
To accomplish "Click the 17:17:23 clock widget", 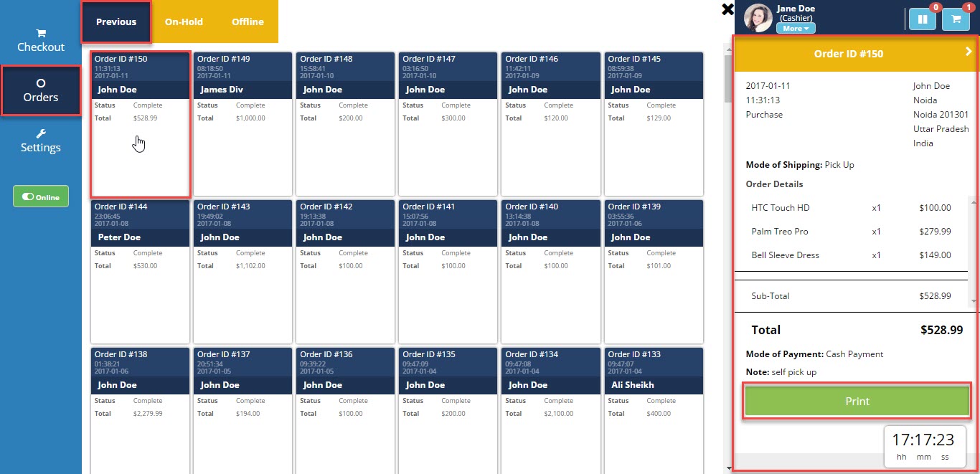I will tap(923, 446).
